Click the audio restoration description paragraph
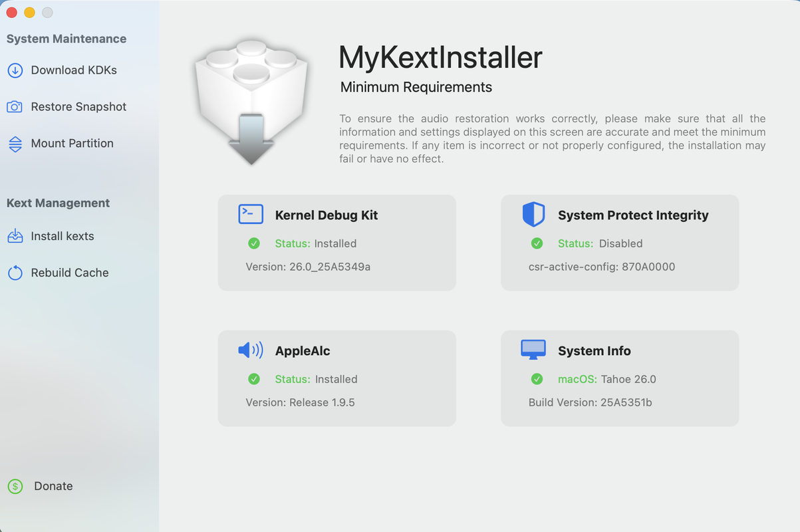The image size is (800, 532). coord(553,138)
